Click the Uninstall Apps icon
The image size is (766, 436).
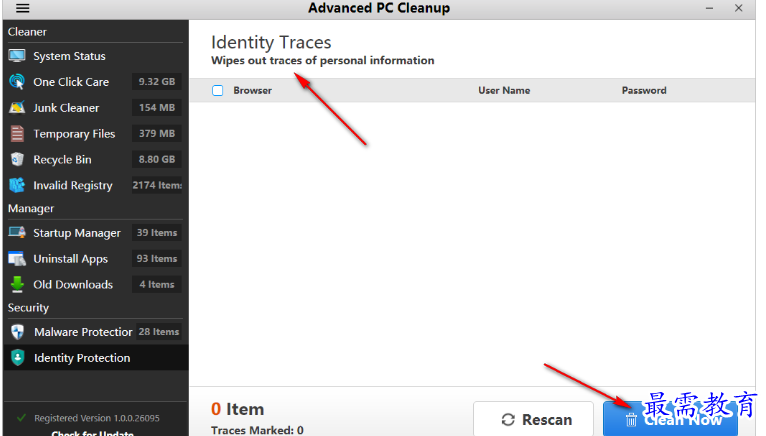coord(17,259)
